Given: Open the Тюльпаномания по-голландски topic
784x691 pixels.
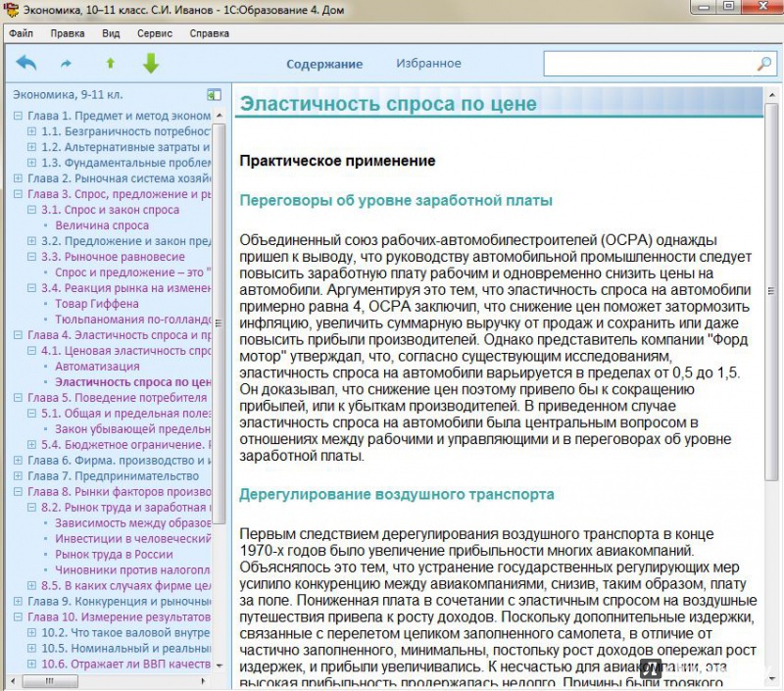Looking at the screenshot, I should click(133, 320).
